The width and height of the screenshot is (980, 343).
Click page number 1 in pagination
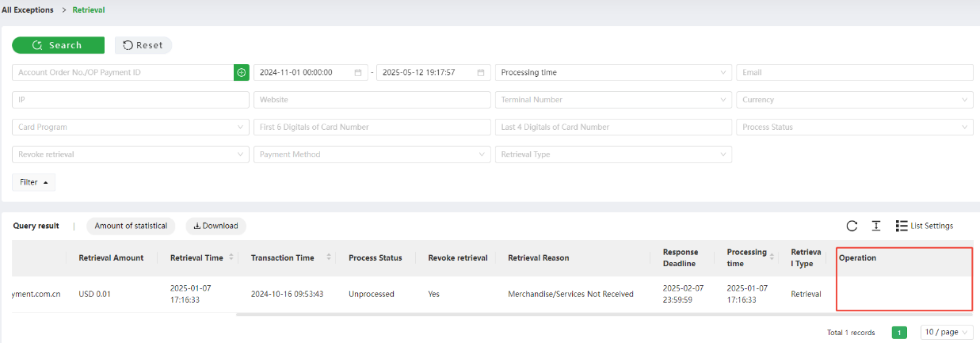899,333
